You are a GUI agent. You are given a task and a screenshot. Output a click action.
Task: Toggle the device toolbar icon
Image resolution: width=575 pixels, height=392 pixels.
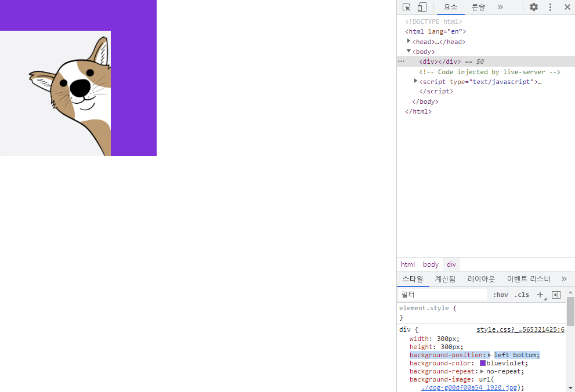tap(422, 8)
